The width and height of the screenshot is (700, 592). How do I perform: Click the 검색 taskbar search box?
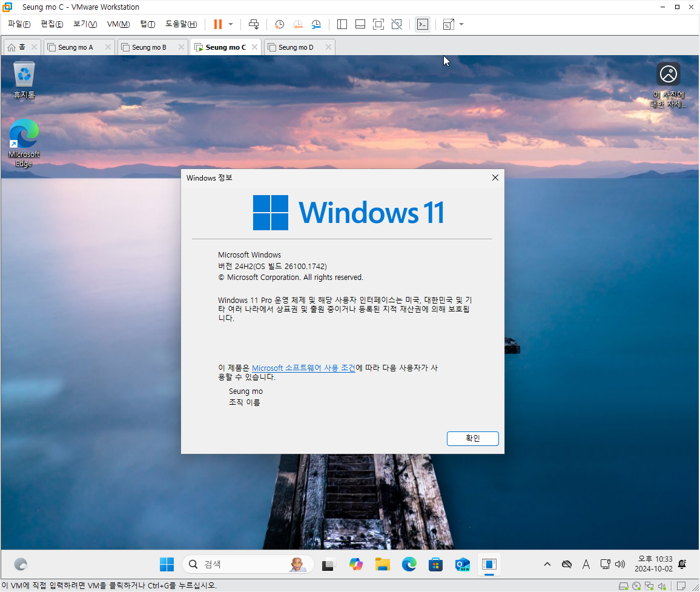(248, 564)
